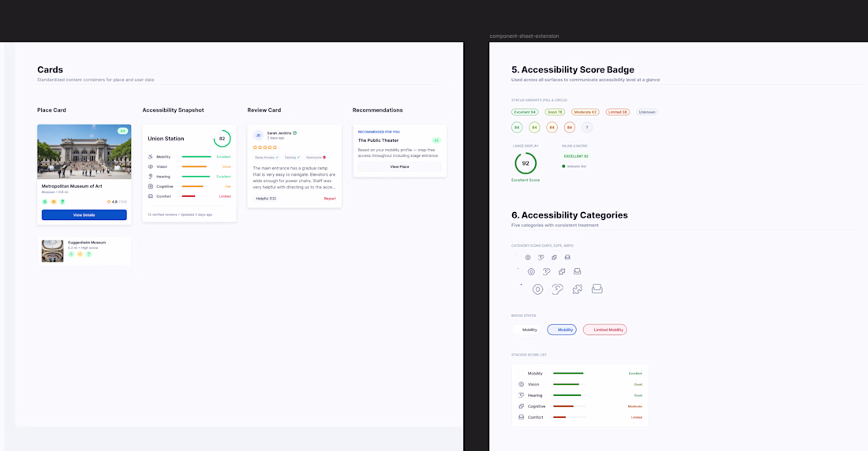Click Cognitive progress bar in Stacked Score List

coord(569,406)
